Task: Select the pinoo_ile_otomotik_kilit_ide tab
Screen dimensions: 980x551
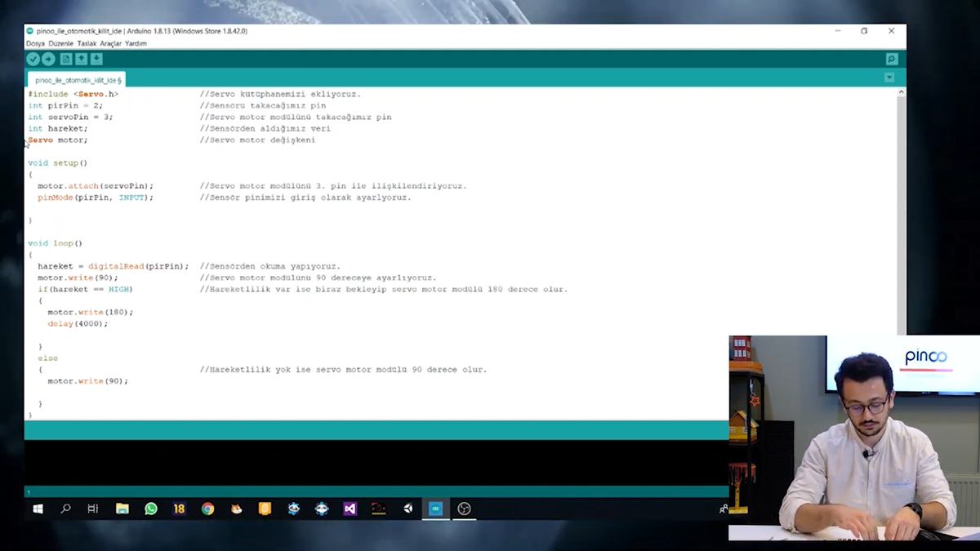Action: 75,80
